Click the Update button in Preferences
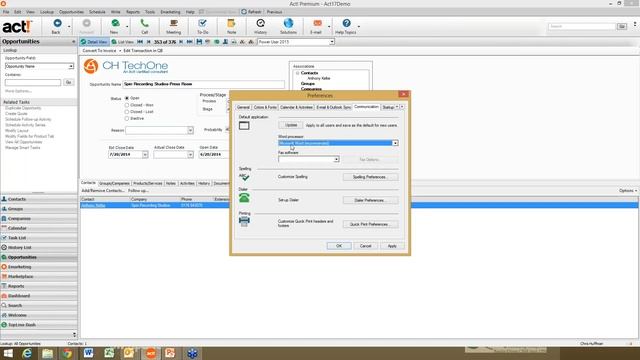Viewport: 640px width, 360px height. [291, 125]
